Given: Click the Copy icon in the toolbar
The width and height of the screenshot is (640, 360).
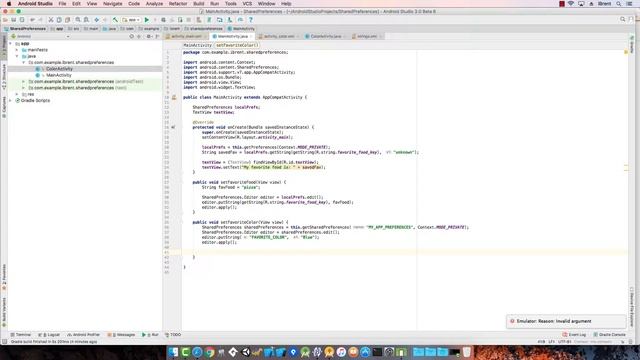Looking at the screenshot, I should (x=59, y=20).
